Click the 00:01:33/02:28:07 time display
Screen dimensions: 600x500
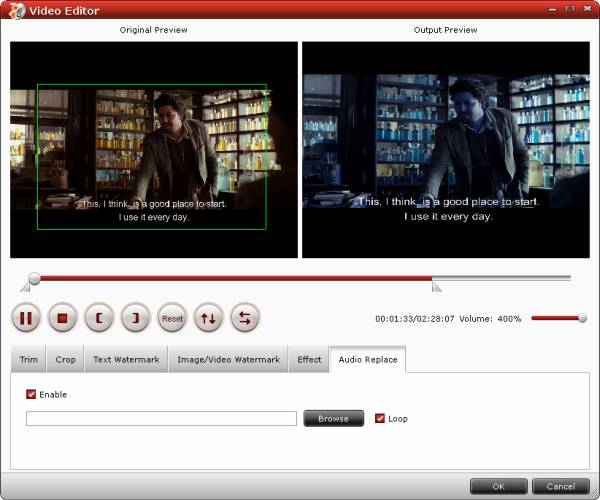click(x=415, y=319)
